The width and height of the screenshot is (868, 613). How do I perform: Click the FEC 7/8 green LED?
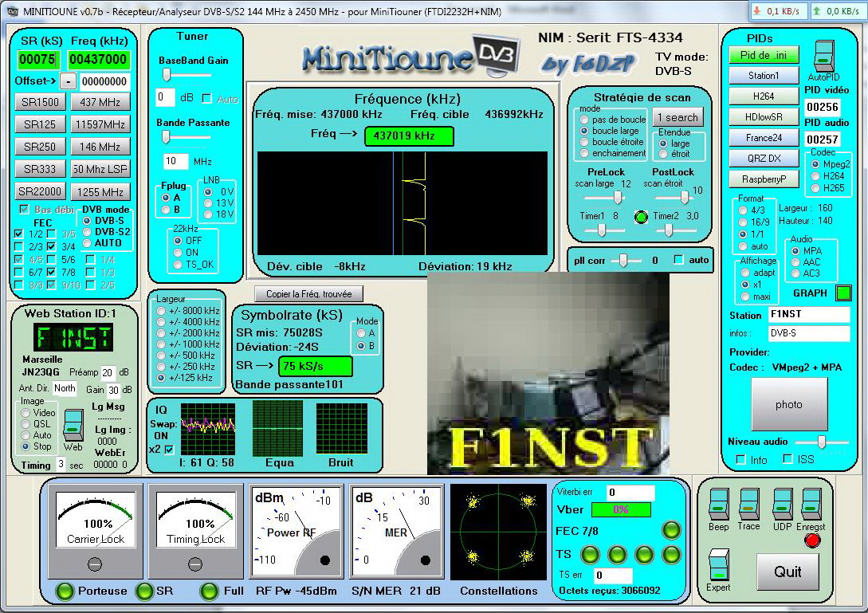pos(671,530)
